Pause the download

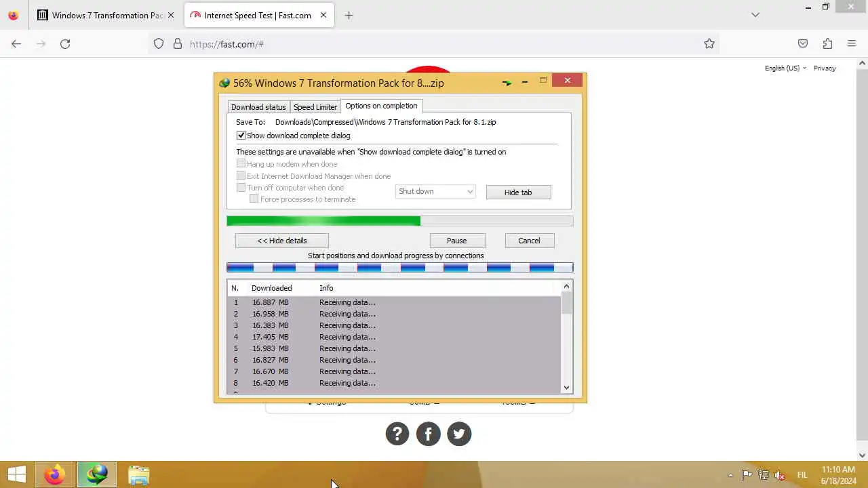457,241
